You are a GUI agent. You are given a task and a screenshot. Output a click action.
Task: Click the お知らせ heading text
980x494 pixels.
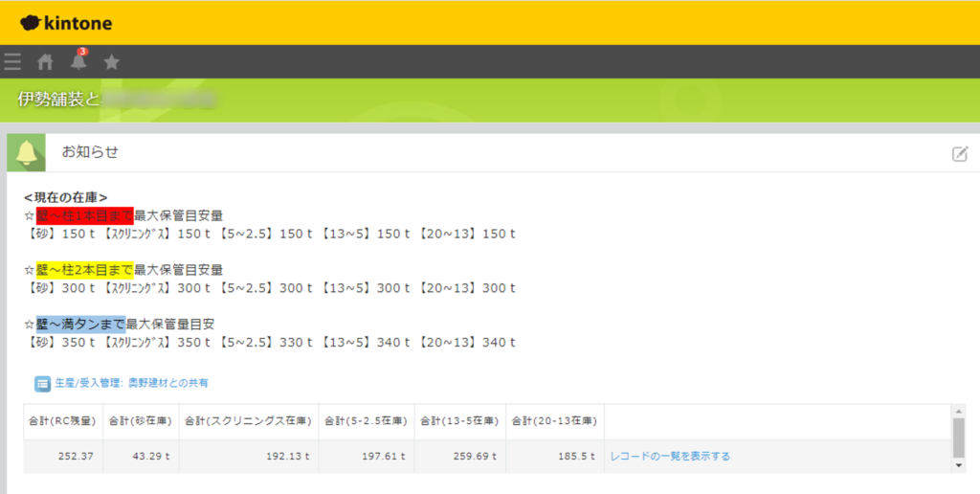click(90, 152)
